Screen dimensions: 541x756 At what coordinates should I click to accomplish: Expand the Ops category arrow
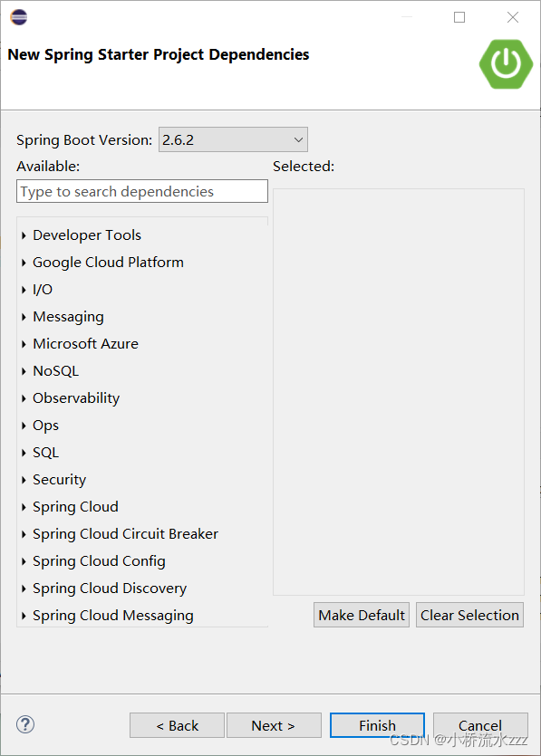point(24,426)
